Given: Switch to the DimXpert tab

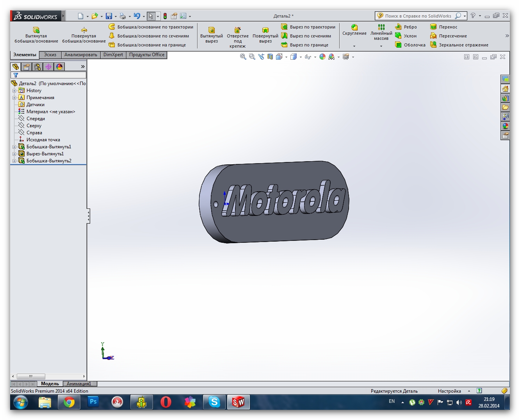Looking at the screenshot, I should pos(113,55).
